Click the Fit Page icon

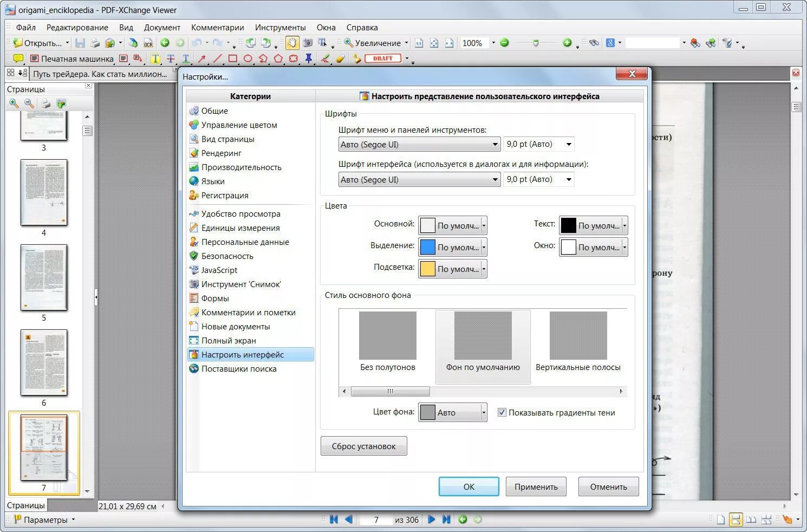pyautogui.click(x=434, y=43)
